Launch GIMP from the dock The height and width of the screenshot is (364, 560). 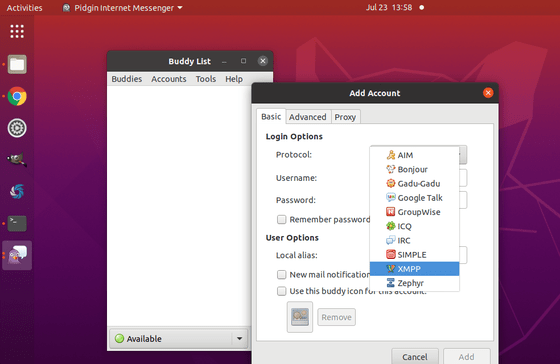[17, 160]
